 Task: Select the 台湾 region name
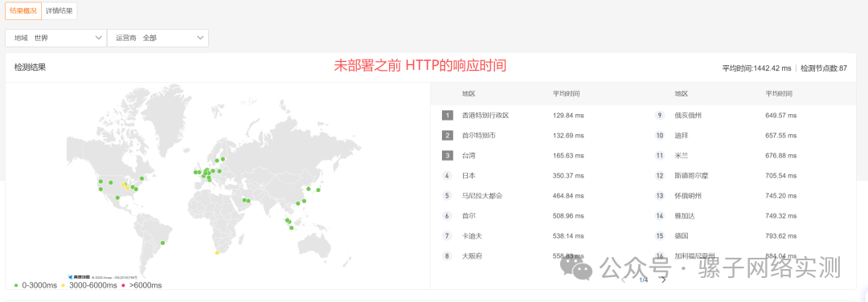coord(469,156)
